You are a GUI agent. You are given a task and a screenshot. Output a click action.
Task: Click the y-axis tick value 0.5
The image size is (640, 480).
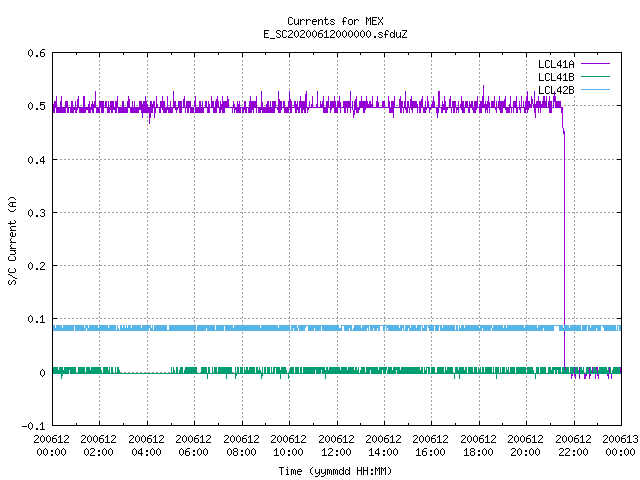click(x=36, y=106)
